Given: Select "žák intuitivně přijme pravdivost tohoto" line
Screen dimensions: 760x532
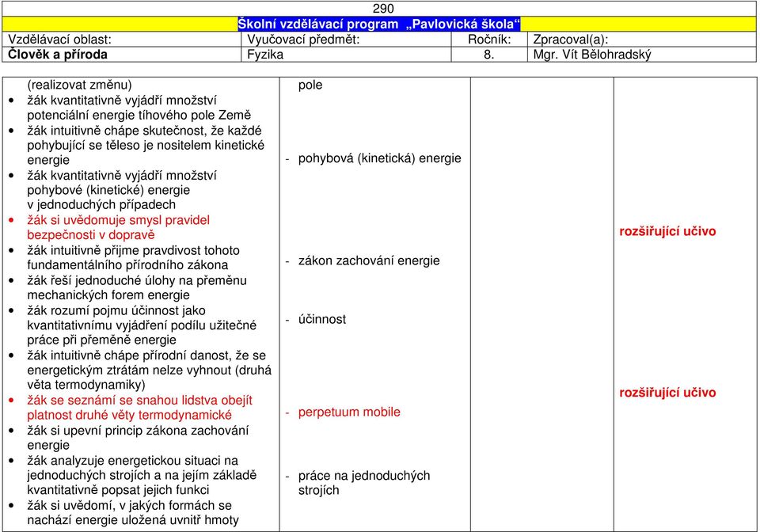Looking at the screenshot, I should click(x=133, y=250).
